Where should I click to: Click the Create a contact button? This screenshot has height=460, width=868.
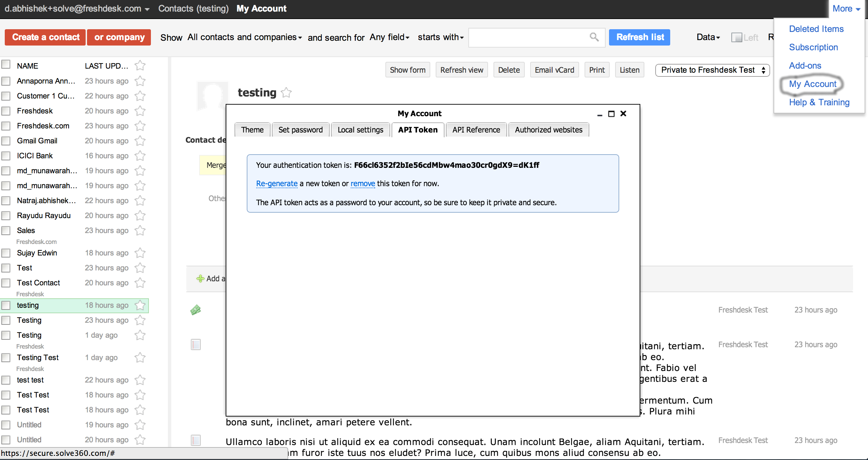pos(45,37)
